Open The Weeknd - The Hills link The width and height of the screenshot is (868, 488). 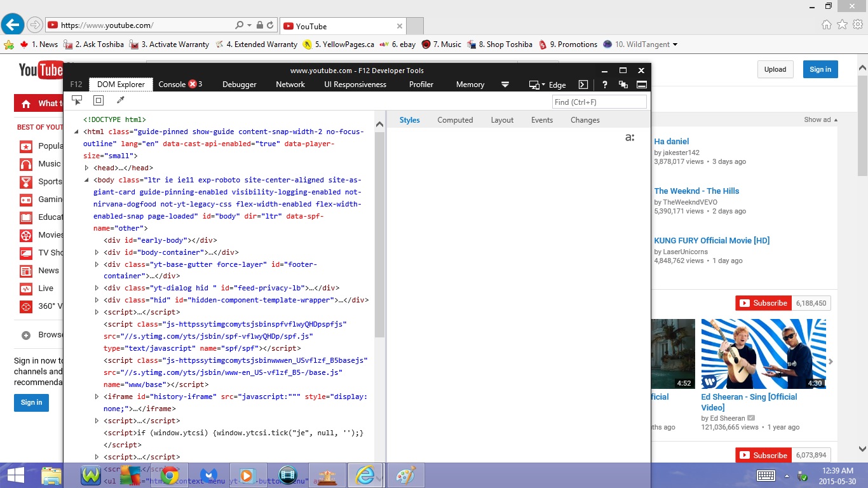click(696, 191)
